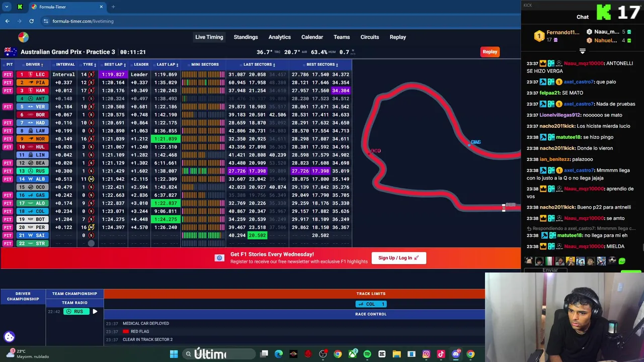Switch to Driver Championship tab
This screenshot has height=362, width=644.
(23, 296)
